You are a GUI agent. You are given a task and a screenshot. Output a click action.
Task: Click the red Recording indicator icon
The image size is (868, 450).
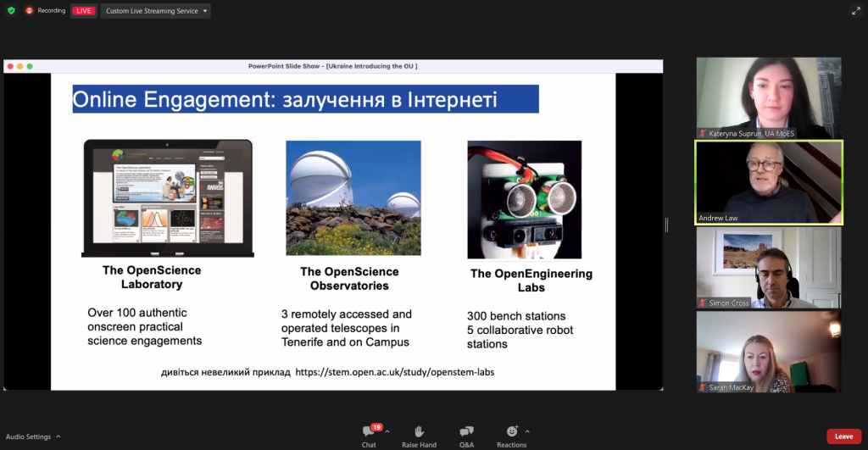coord(30,10)
